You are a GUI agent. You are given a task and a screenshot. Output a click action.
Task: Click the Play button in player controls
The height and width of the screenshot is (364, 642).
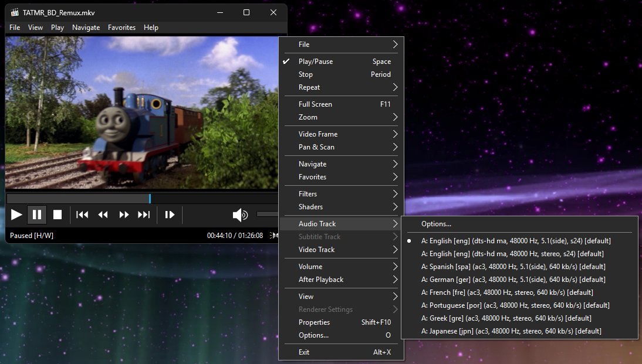pyautogui.click(x=16, y=215)
